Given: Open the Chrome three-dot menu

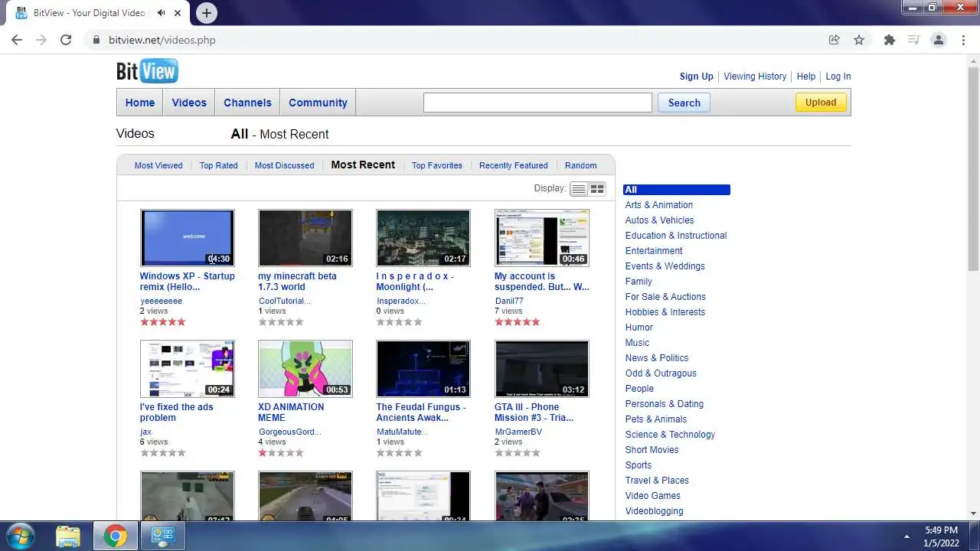Looking at the screenshot, I should coord(963,40).
